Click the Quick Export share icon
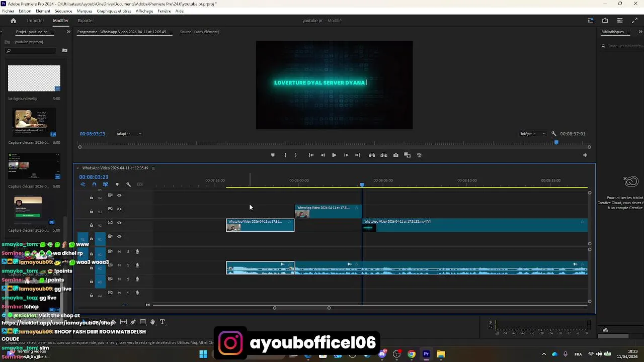This screenshot has width=644, height=362. [x=605, y=21]
